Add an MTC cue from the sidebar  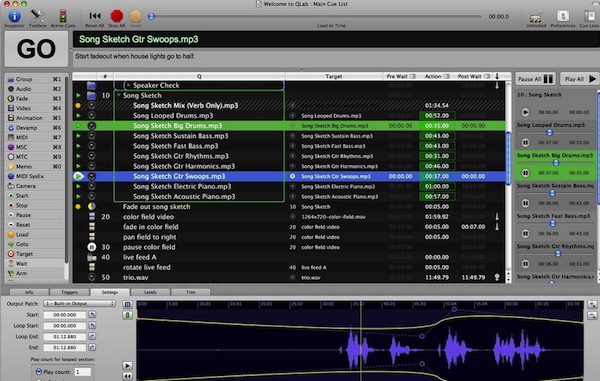pyautogui.click(x=35, y=157)
